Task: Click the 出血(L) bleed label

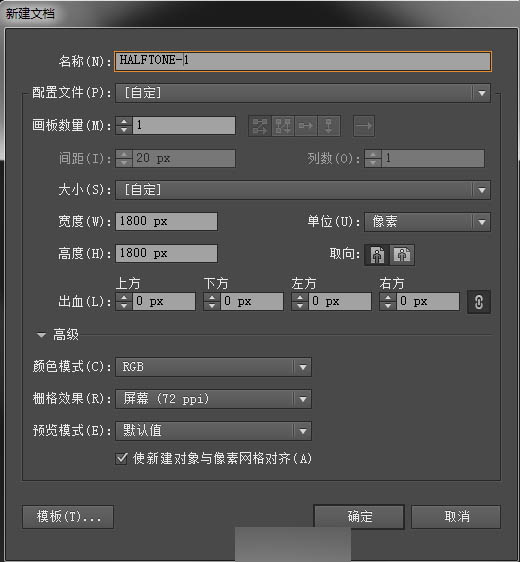Action: tap(85, 302)
